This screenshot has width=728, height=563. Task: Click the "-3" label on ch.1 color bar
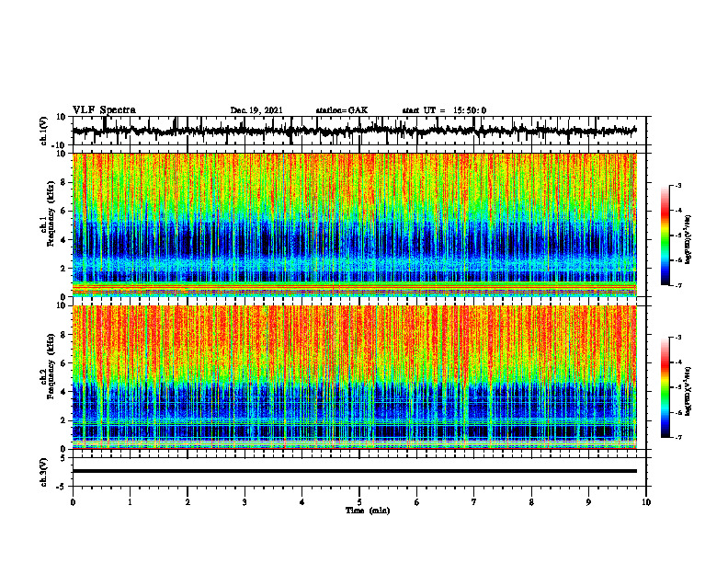tap(677, 185)
